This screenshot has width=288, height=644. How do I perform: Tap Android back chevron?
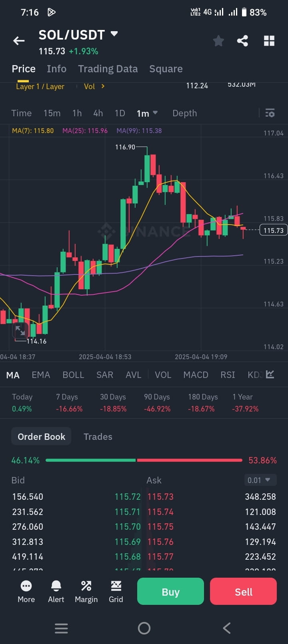click(x=227, y=628)
